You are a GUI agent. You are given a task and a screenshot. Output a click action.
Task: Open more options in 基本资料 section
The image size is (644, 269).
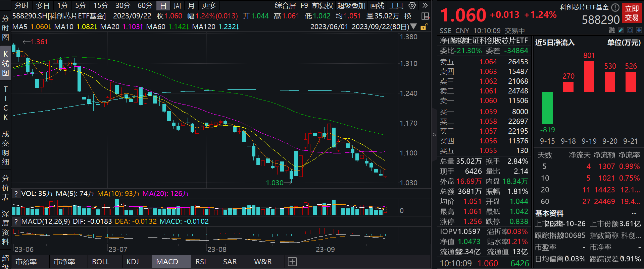[634, 213]
